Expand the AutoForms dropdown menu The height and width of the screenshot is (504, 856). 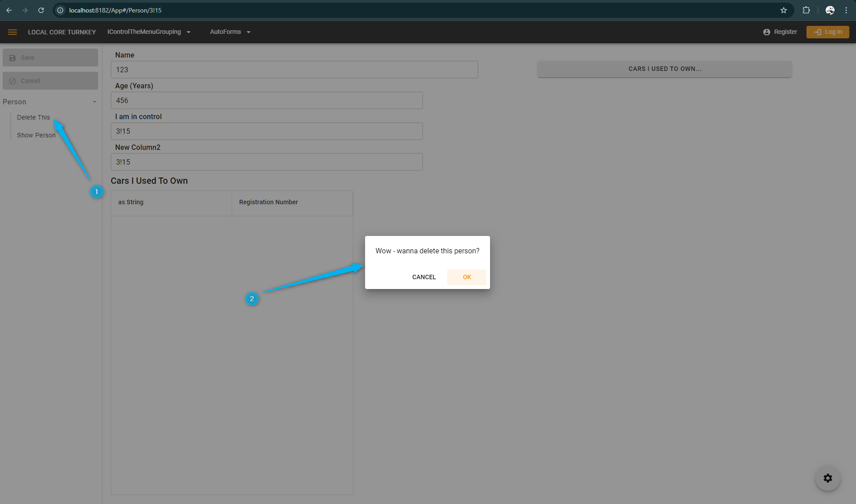pos(230,32)
